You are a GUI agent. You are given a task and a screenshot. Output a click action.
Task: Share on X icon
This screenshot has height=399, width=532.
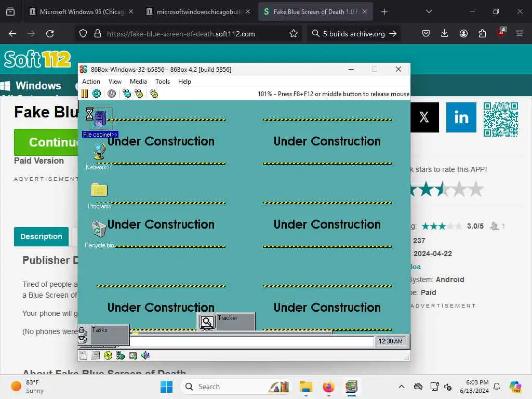click(424, 117)
